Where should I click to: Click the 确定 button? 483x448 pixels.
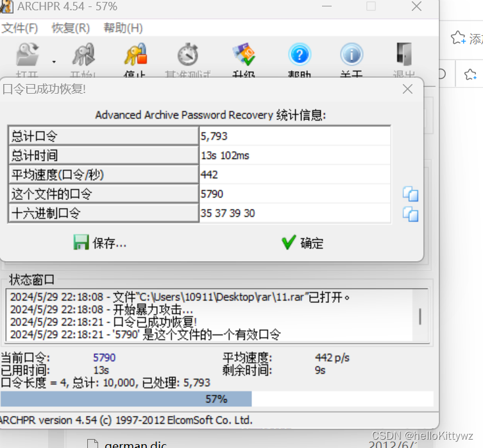303,243
